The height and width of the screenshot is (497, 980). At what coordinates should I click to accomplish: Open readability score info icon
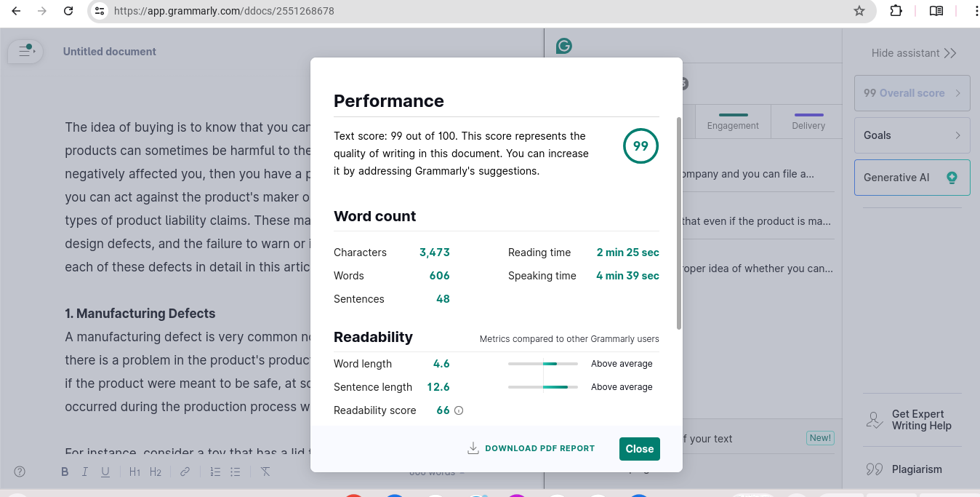click(459, 410)
